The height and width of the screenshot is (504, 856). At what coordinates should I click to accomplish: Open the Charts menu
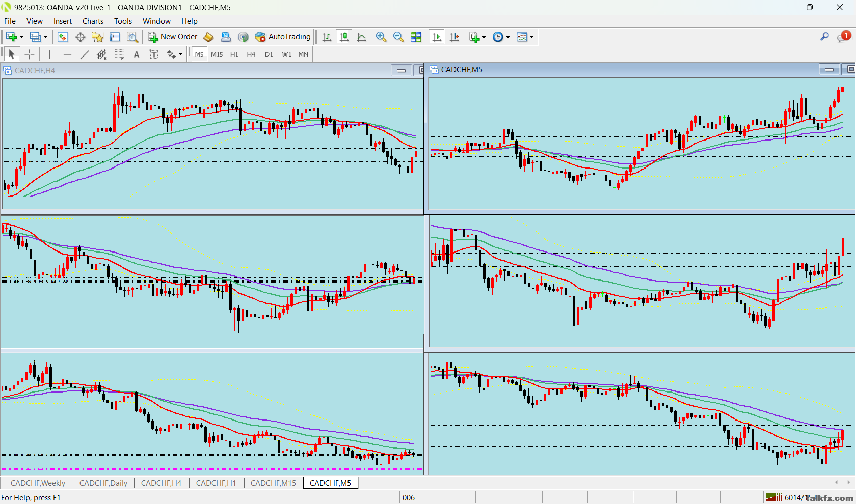coord(93,21)
